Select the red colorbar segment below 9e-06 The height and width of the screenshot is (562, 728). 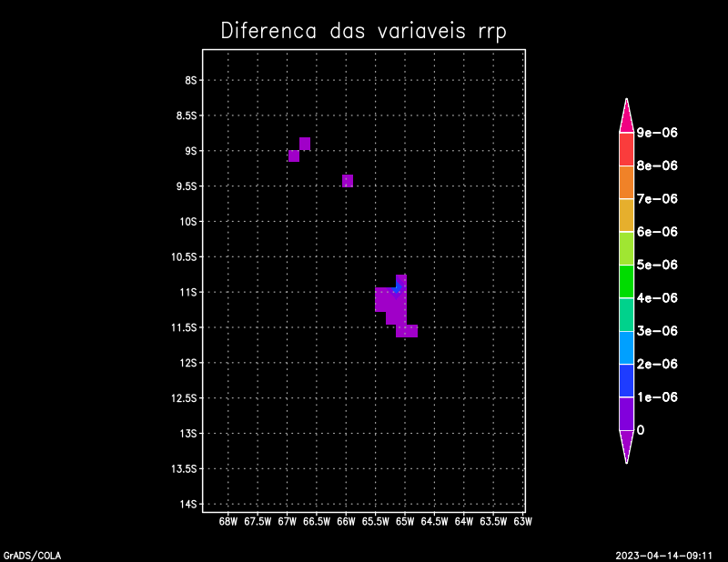[626, 149]
